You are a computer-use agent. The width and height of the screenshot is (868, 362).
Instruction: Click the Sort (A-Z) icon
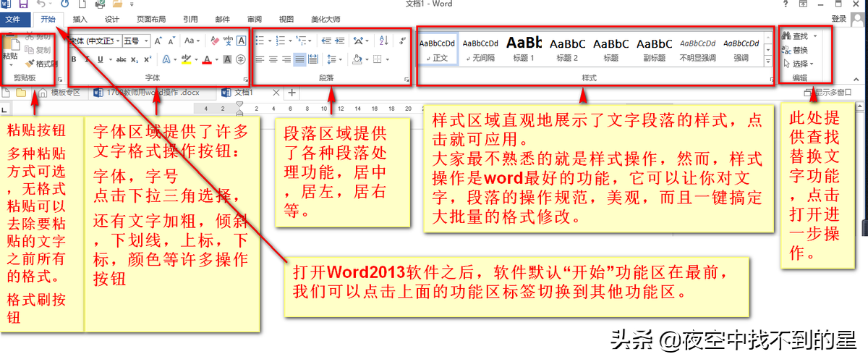pos(384,41)
